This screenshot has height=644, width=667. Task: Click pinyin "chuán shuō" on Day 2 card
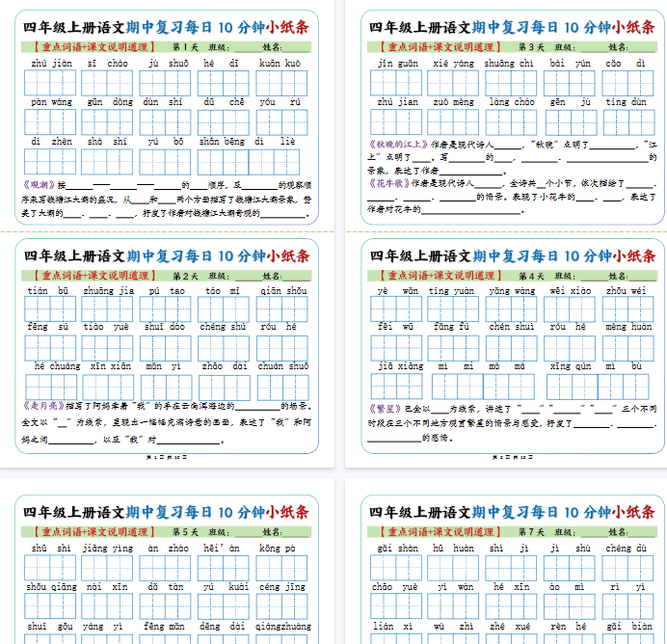[x=283, y=366]
